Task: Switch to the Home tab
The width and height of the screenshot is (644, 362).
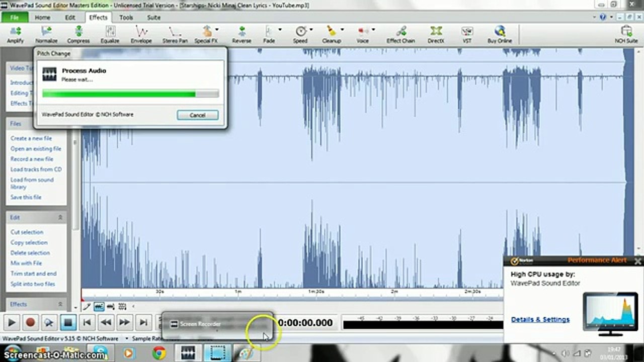Action: tap(42, 18)
